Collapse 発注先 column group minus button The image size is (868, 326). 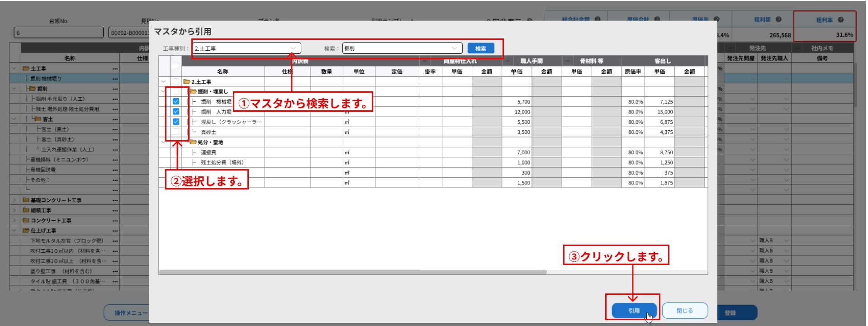click(x=730, y=48)
